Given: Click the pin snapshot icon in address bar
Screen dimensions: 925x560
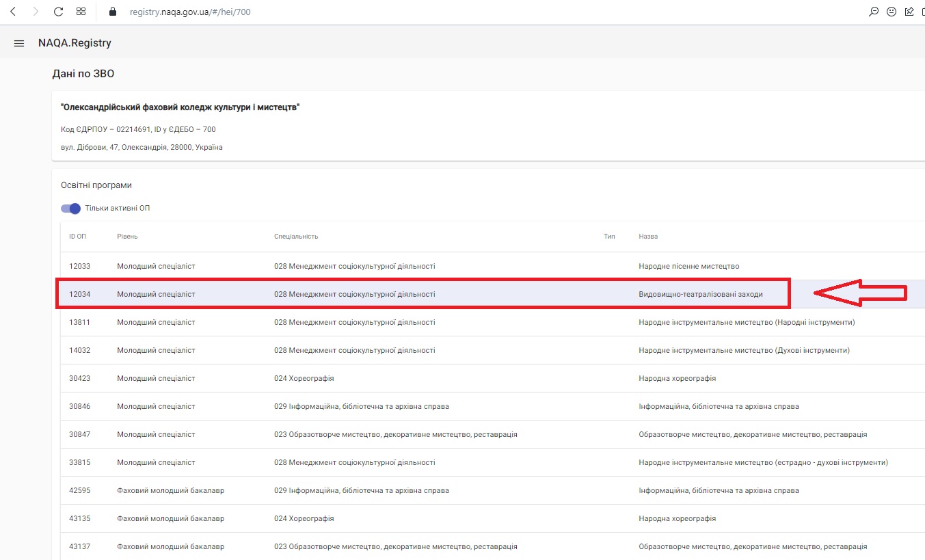Looking at the screenshot, I should 909,12.
